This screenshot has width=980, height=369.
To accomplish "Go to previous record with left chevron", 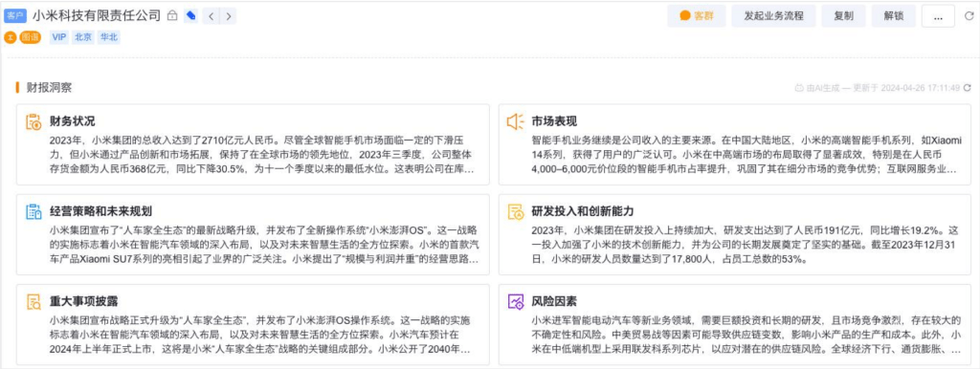I will pyautogui.click(x=212, y=16).
